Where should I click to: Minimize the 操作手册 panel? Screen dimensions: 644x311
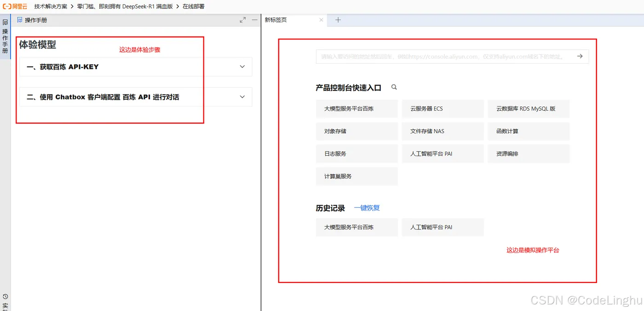click(254, 20)
